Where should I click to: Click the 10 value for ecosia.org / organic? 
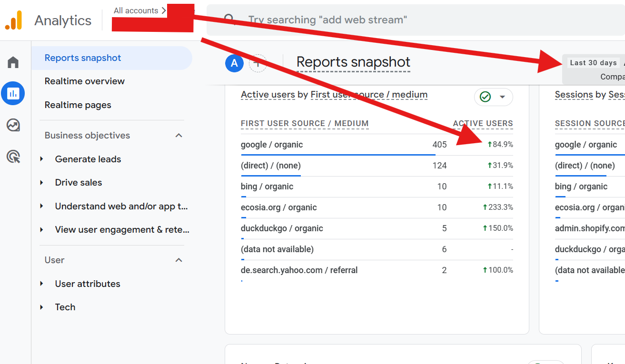point(442,207)
